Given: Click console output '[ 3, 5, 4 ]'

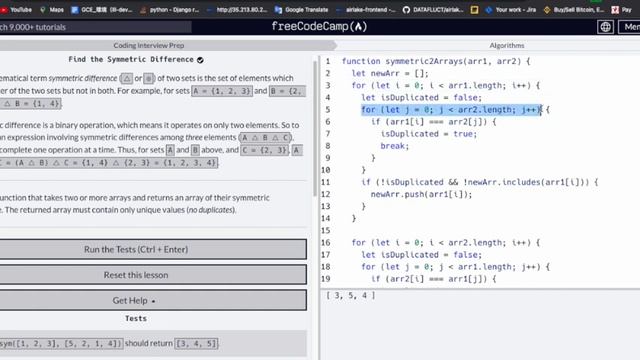Looking at the screenshot, I should (350, 296).
